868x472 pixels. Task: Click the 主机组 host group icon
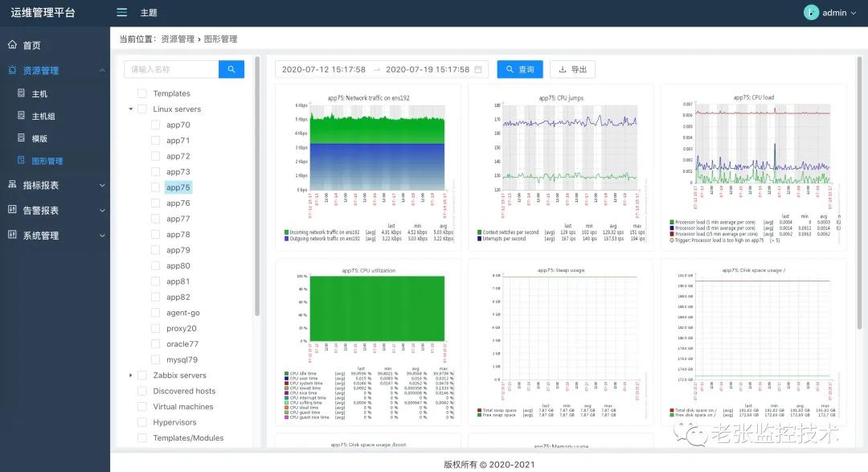(23, 115)
